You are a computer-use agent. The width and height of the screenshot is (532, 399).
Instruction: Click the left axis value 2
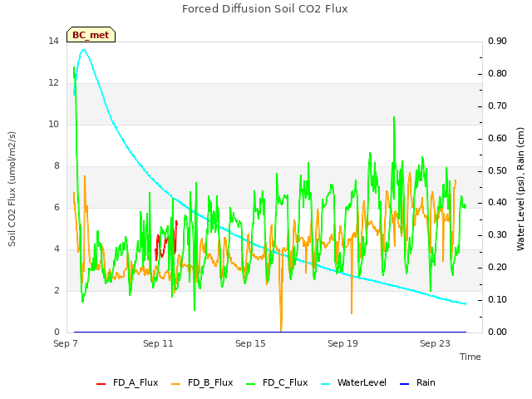57,291
